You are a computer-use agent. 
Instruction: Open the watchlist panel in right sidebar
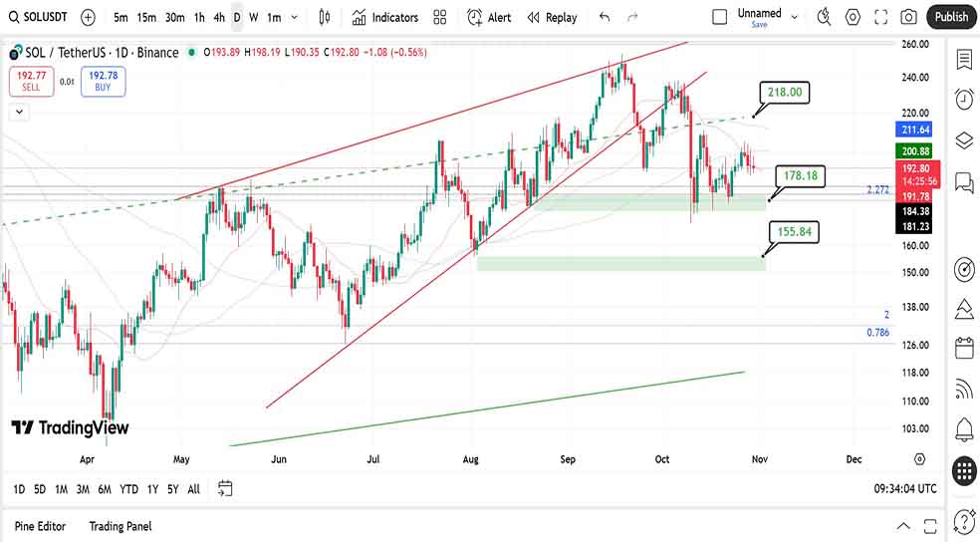963,60
